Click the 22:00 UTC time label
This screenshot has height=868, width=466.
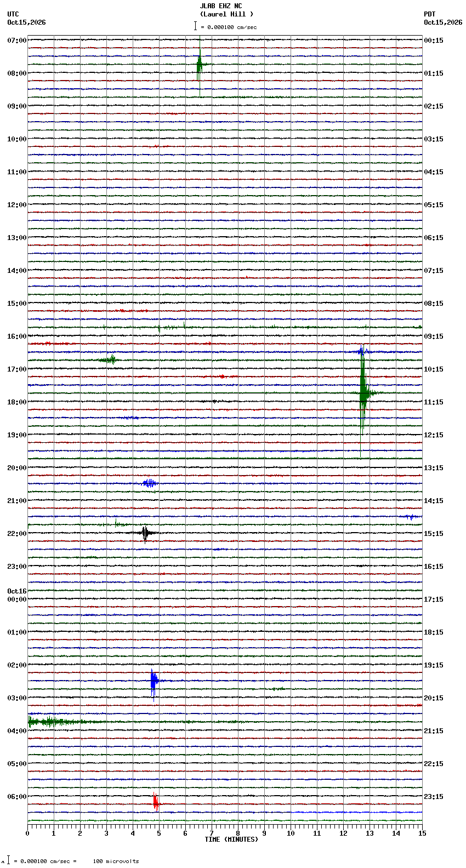(17, 534)
